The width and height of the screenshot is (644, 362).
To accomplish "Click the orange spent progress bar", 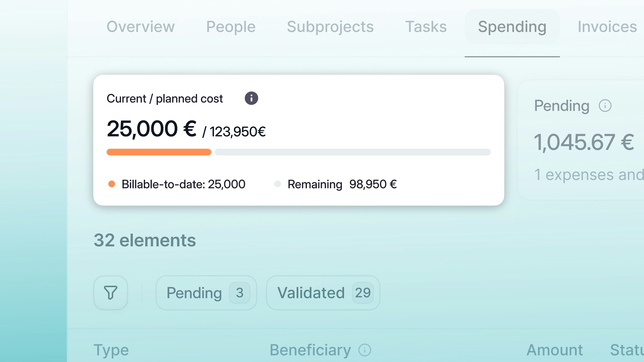I will (159, 152).
